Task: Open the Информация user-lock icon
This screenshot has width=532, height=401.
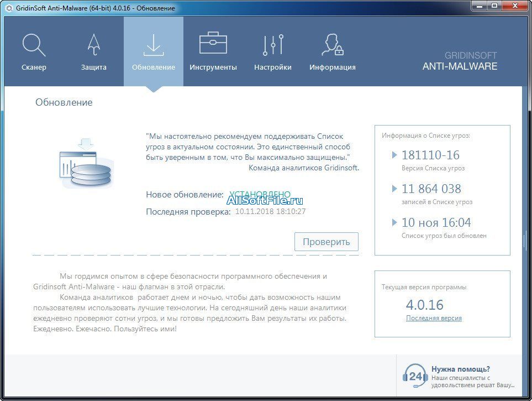Action: [x=333, y=44]
